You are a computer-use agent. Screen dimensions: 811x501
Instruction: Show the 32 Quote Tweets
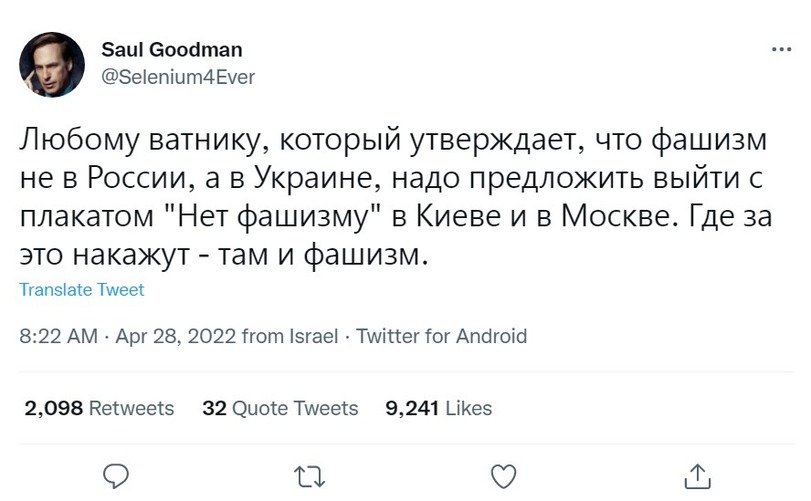(280, 408)
